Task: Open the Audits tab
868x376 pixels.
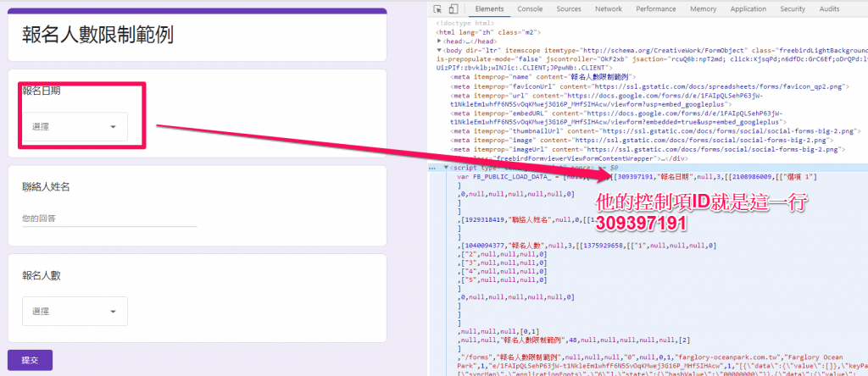Action: coord(829,8)
